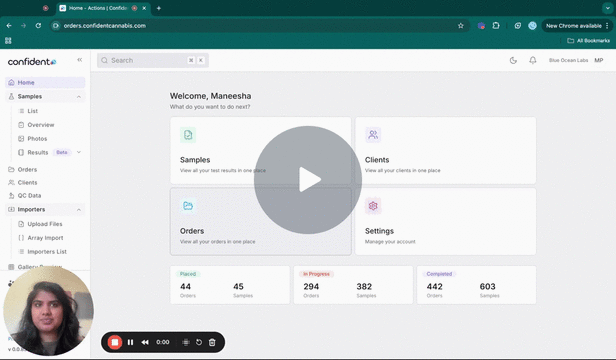Open the Photos item in the sidebar

pyautogui.click(x=37, y=138)
